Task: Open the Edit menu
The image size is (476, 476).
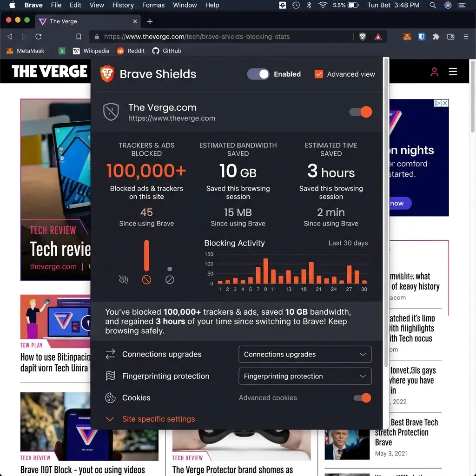Action: (x=75, y=5)
